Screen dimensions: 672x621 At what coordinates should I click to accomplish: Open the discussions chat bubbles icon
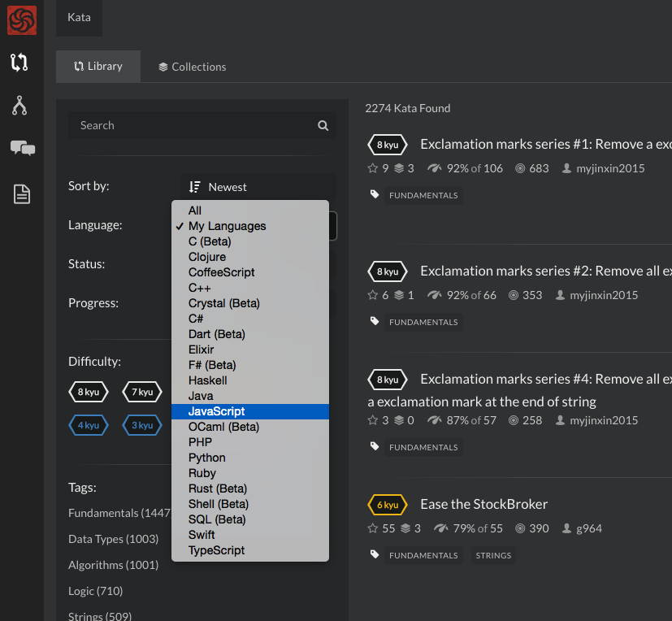22,148
